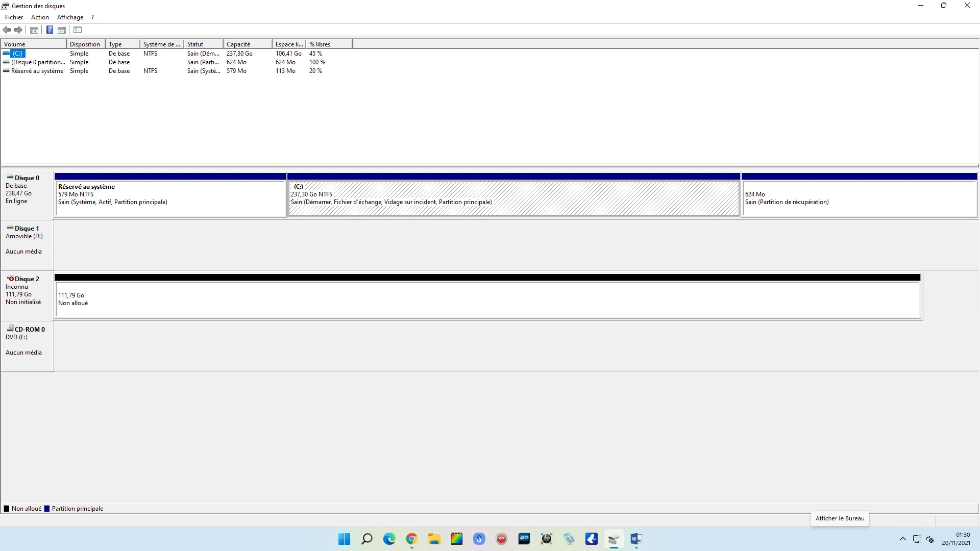Select the 624 Mo recovery partition block
The height and width of the screenshot is (551, 980).
859,198
